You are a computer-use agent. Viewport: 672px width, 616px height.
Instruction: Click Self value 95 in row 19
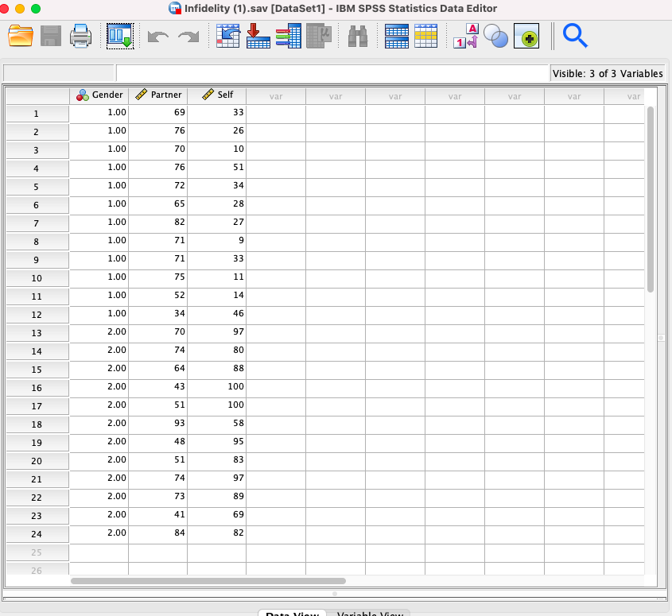point(217,442)
